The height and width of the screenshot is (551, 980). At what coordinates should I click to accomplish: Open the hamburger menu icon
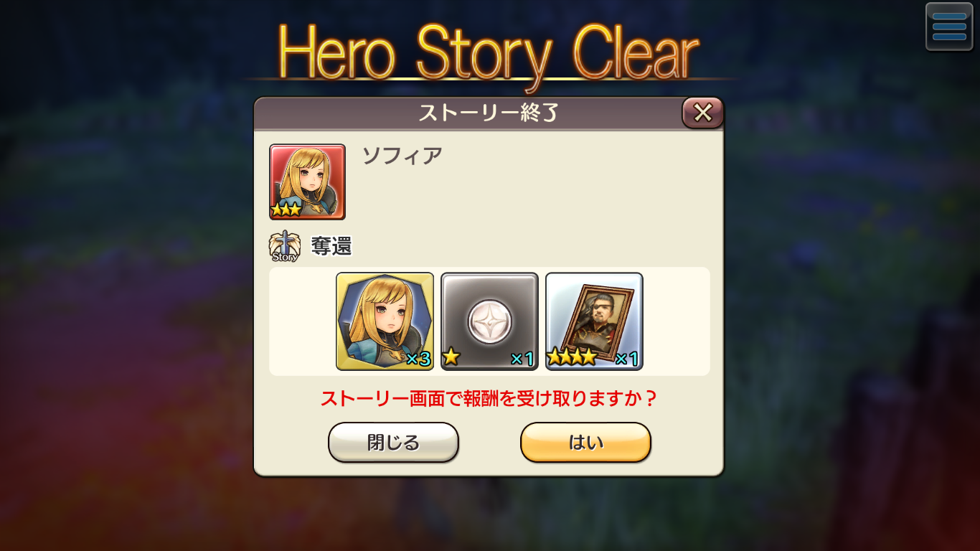(x=949, y=27)
